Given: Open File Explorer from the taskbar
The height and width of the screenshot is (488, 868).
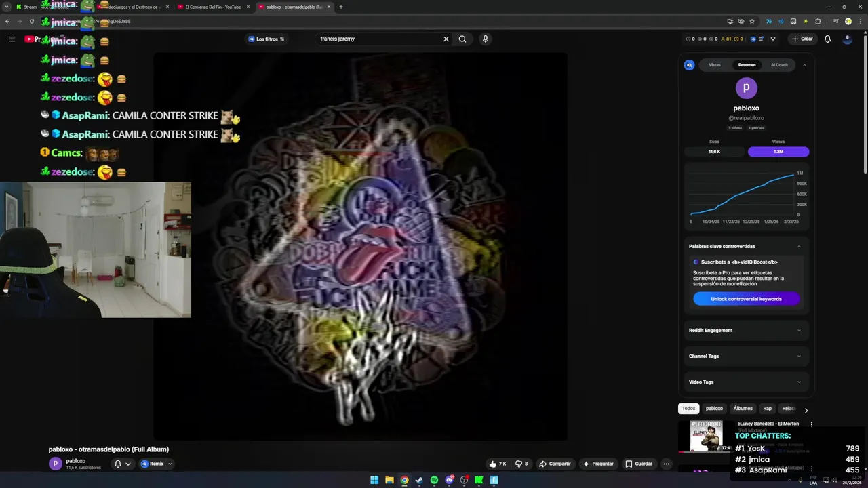Looking at the screenshot, I should [389, 480].
